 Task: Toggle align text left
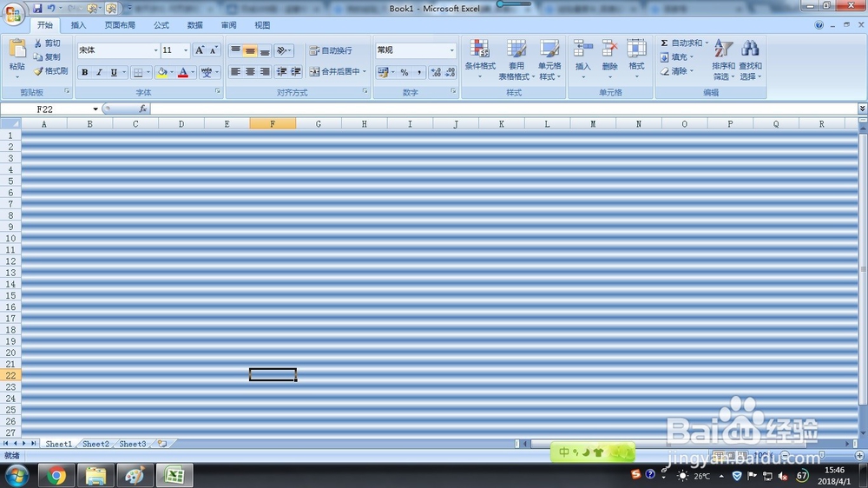pyautogui.click(x=235, y=72)
